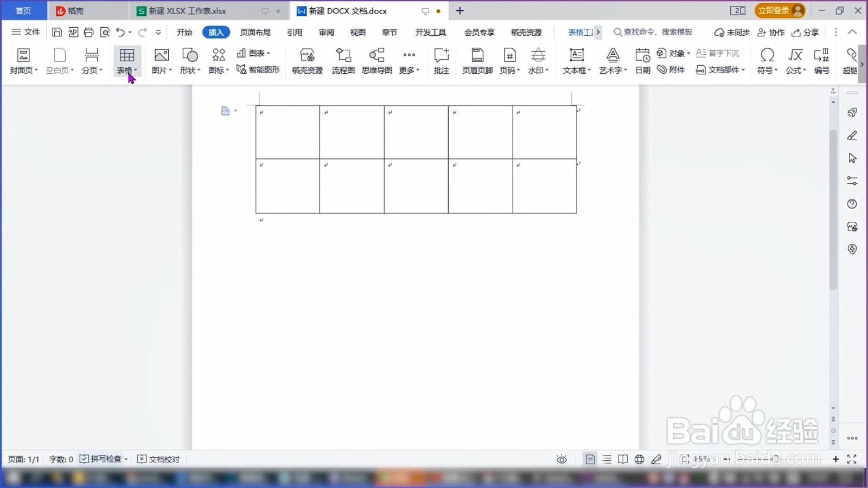Viewport: 868px width, 488px height.
Task: Open the 形状 shapes tool
Action: pyautogui.click(x=190, y=61)
